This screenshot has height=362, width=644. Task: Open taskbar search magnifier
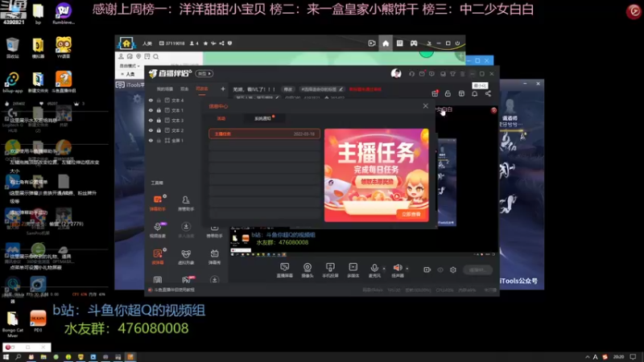[x=18, y=357]
